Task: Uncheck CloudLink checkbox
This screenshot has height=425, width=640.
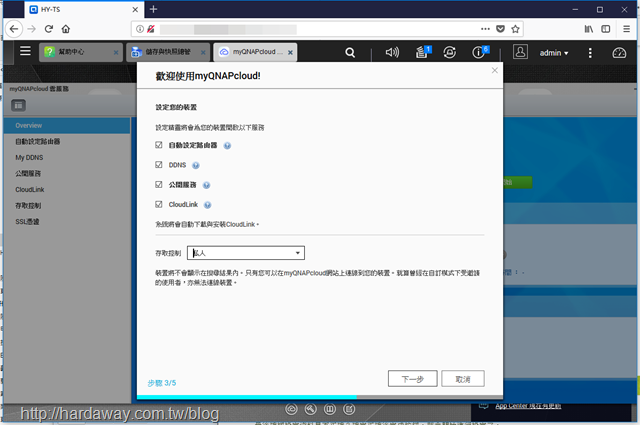Action: 159,204
